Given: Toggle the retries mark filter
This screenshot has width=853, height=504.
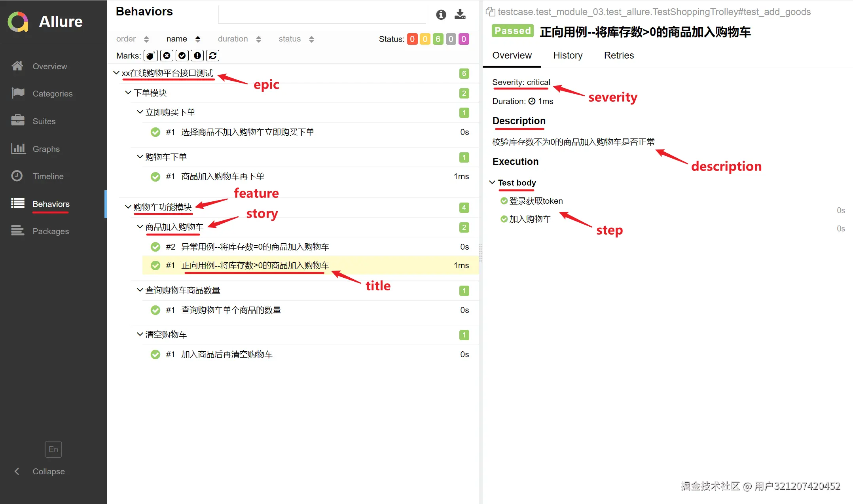Looking at the screenshot, I should (213, 56).
